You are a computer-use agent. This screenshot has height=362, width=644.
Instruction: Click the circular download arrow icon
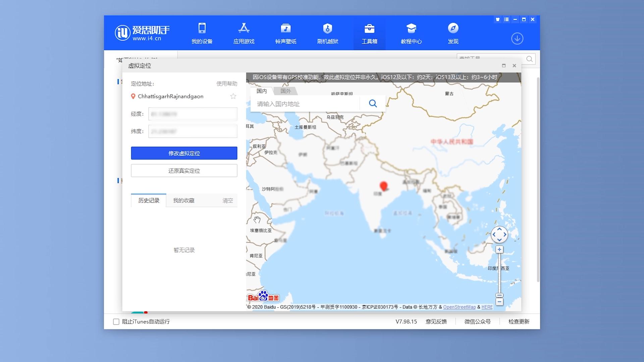pyautogui.click(x=517, y=39)
